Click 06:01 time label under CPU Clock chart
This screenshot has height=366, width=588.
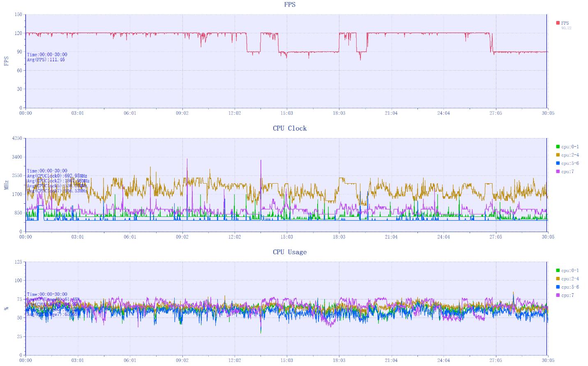click(x=130, y=237)
